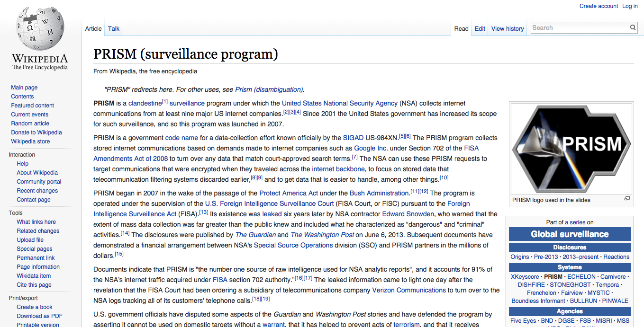Open Featured content link
The height and width of the screenshot is (327, 644).
[x=33, y=106]
